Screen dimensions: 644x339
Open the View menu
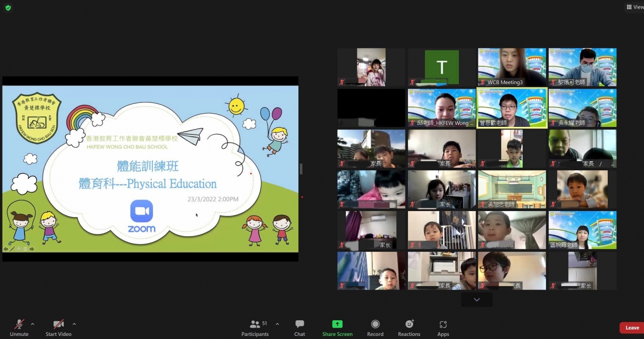(x=634, y=7)
